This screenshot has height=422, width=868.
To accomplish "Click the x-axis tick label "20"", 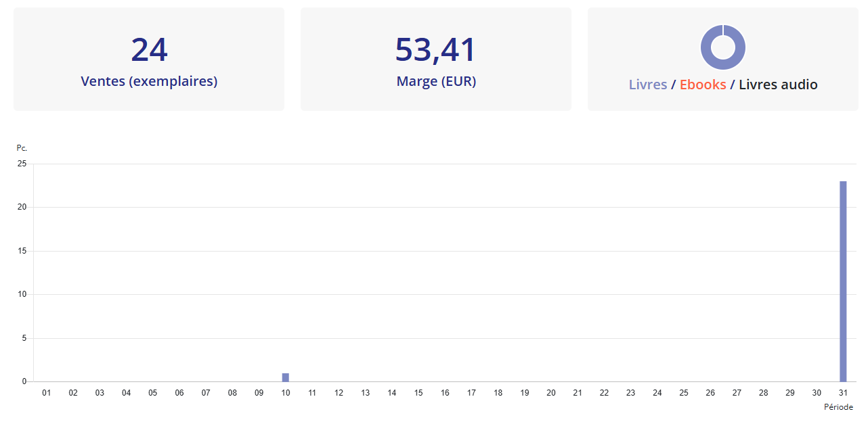I will click(x=551, y=393).
